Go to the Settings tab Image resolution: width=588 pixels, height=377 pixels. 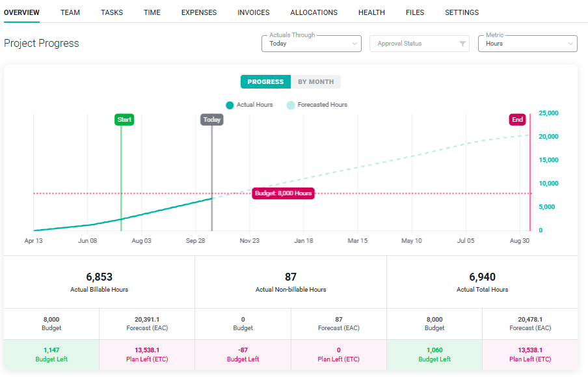462,12
